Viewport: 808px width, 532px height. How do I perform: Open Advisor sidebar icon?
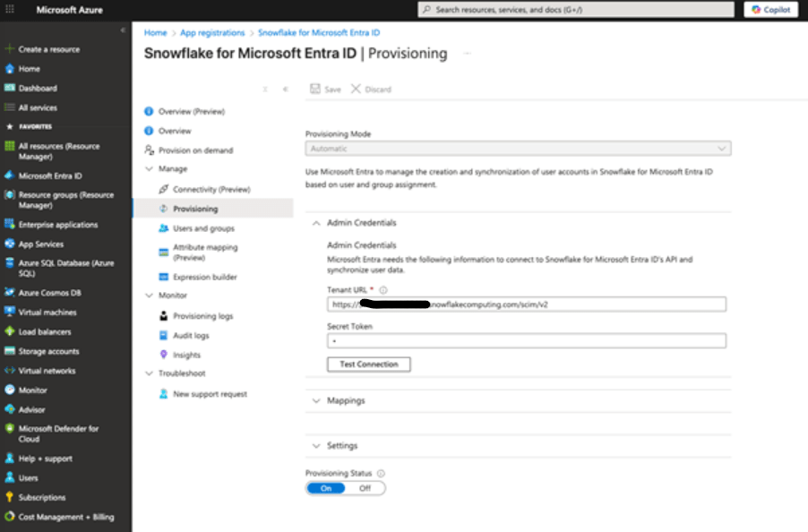(x=9, y=409)
